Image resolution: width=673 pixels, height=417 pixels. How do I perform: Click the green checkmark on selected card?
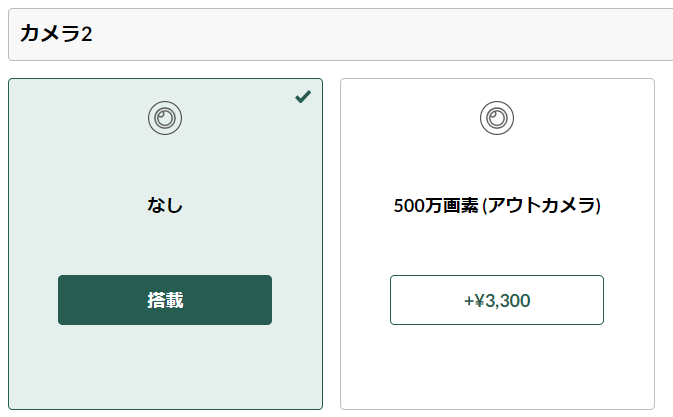tap(303, 97)
